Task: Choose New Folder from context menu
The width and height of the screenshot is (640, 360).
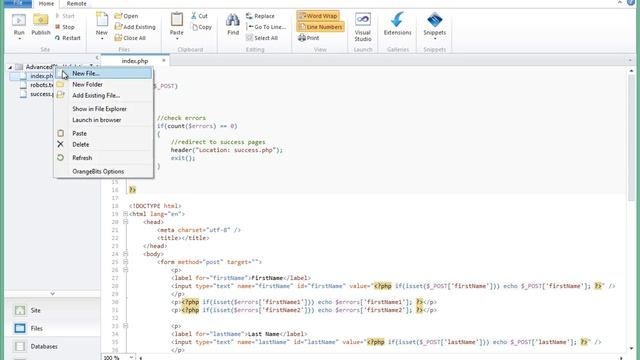Action: (x=104, y=84)
